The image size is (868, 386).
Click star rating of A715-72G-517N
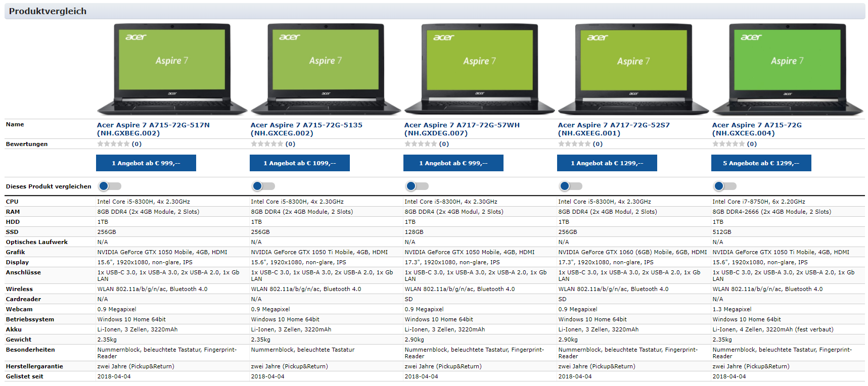click(113, 144)
